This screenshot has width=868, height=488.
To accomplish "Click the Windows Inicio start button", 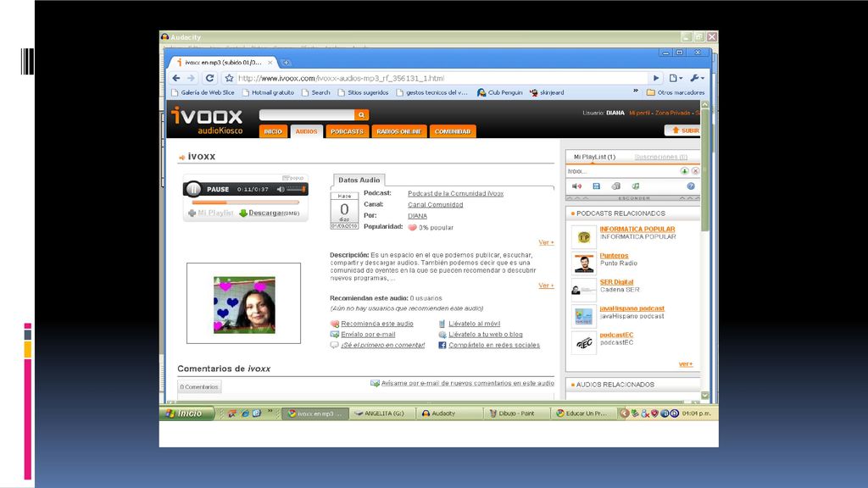I will tap(186, 413).
